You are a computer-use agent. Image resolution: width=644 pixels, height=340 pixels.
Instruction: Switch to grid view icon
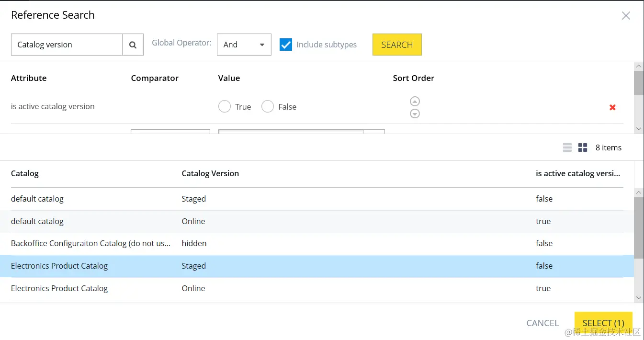pos(583,147)
